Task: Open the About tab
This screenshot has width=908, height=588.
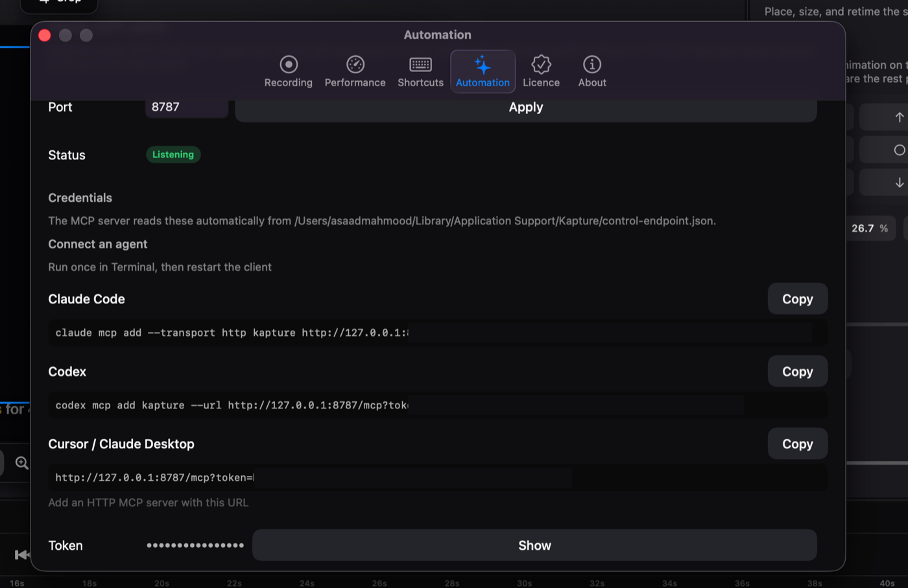Action: pyautogui.click(x=592, y=71)
